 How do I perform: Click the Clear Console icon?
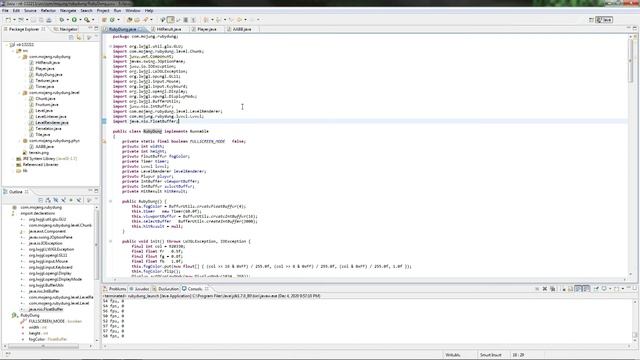click(564, 289)
